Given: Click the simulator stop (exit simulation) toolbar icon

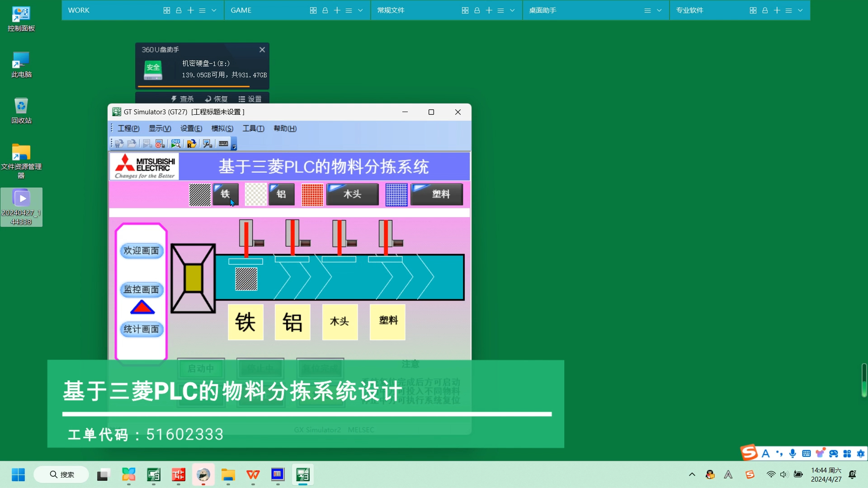Looking at the screenshot, I should [x=160, y=144].
